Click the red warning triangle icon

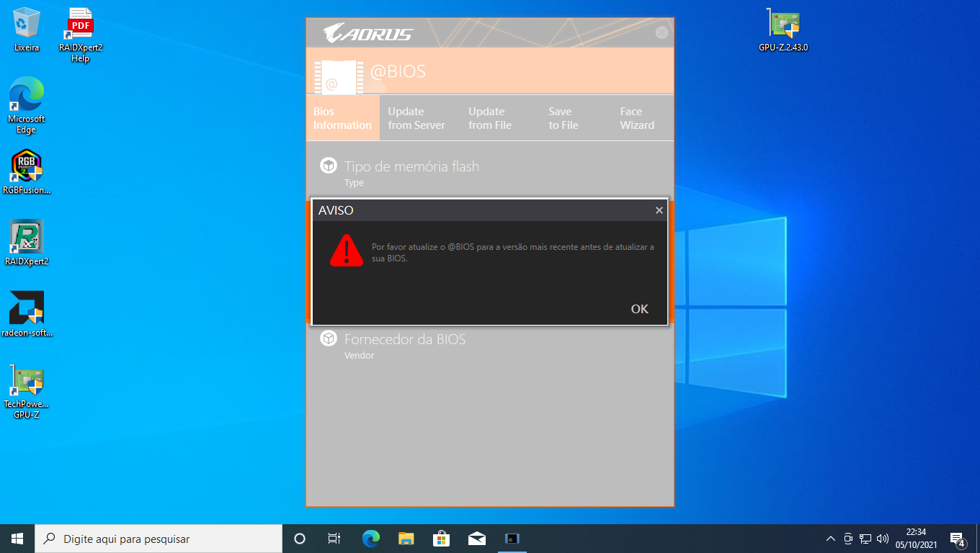pyautogui.click(x=347, y=251)
